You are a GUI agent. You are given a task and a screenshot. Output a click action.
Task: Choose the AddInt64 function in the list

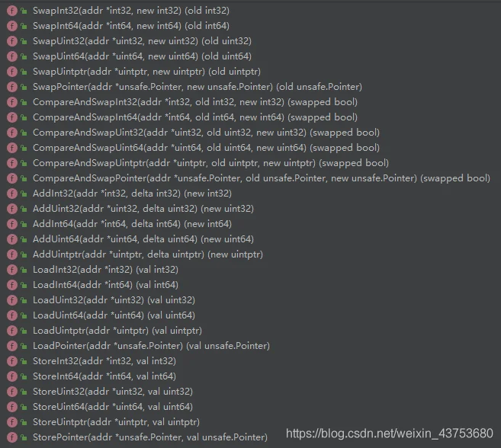132,224
